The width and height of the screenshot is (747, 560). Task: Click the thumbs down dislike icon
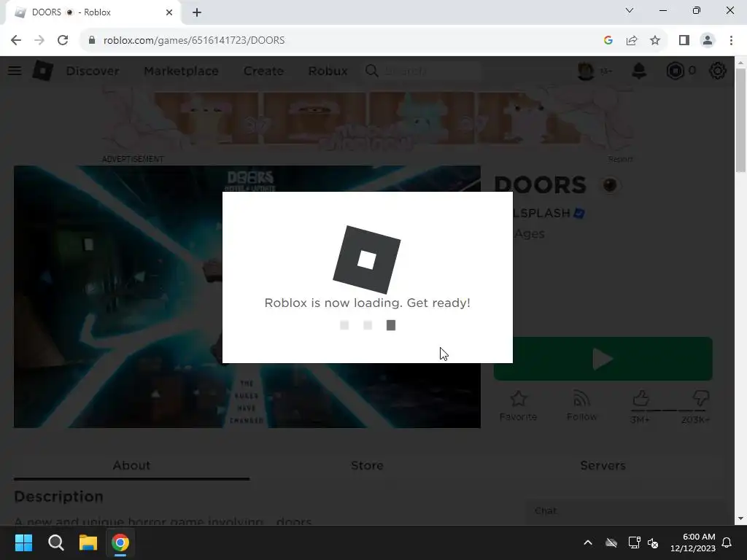[701, 398]
